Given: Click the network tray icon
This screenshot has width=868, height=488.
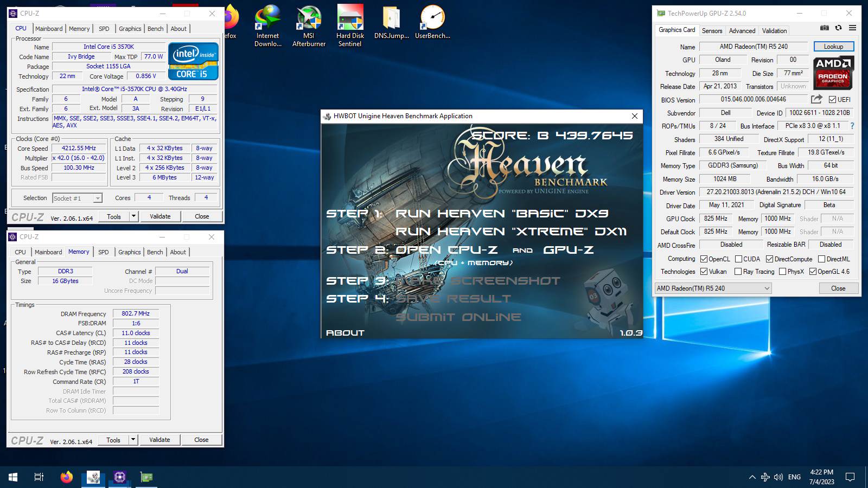Looking at the screenshot, I should coord(765,477).
